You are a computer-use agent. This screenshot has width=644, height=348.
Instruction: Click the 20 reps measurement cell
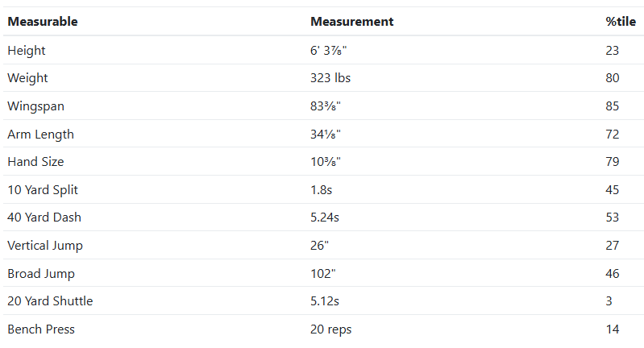(x=330, y=329)
